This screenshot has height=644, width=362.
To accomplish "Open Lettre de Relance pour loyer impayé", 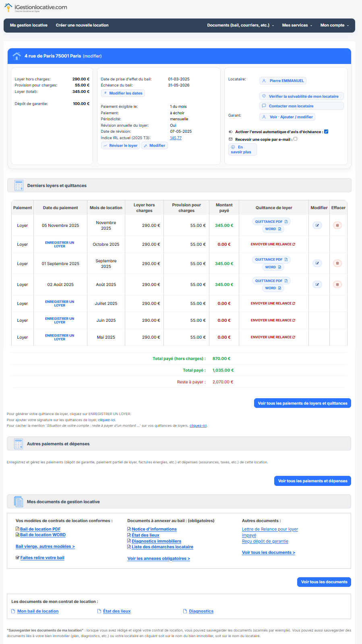I will (270, 532).
